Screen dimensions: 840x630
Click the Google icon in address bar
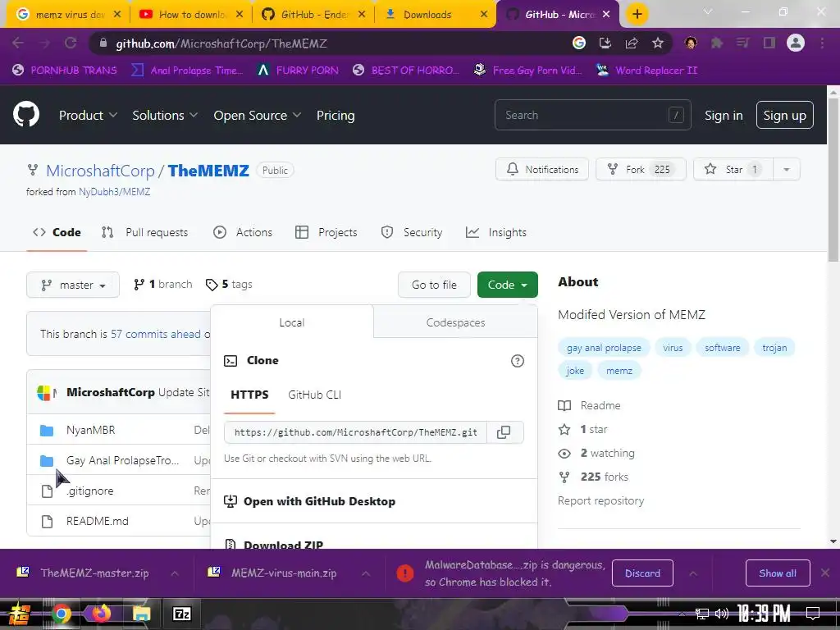coord(579,43)
